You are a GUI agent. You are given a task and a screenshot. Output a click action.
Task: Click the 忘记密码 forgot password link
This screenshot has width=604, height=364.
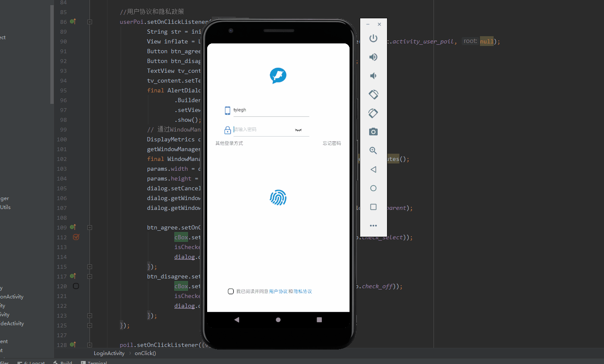pos(332,143)
